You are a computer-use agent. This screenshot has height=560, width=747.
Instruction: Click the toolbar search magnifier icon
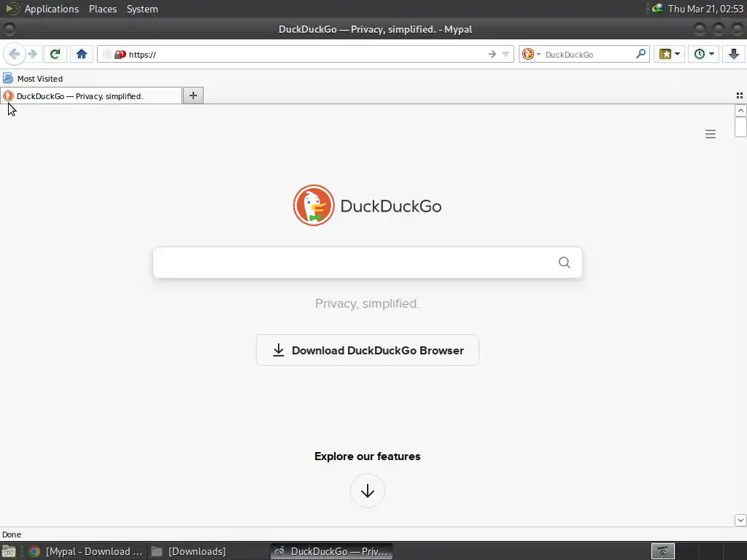(640, 54)
